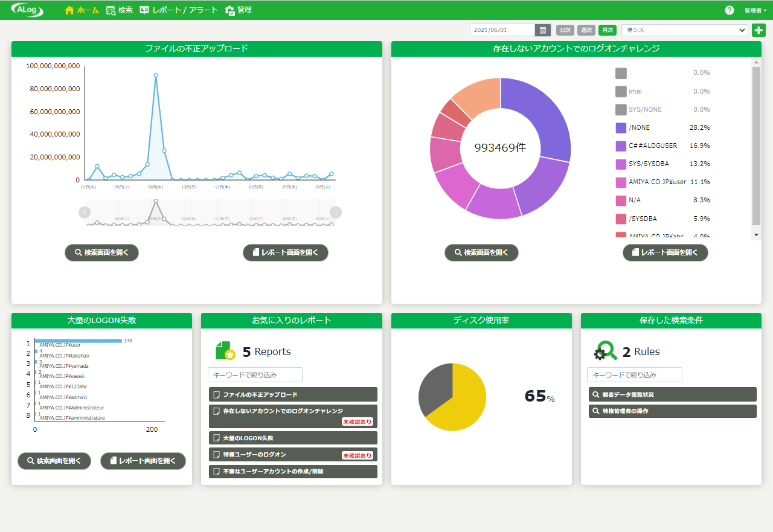
Task: Click the 993469件 donut center total
Action: click(500, 148)
